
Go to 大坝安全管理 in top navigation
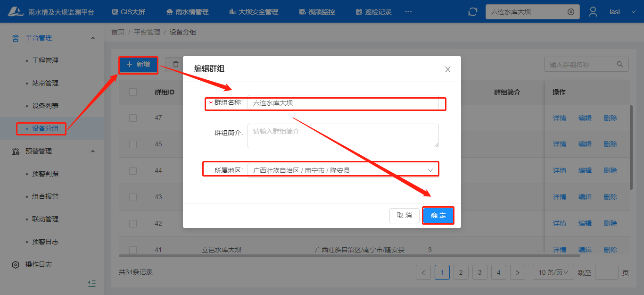[x=253, y=12]
